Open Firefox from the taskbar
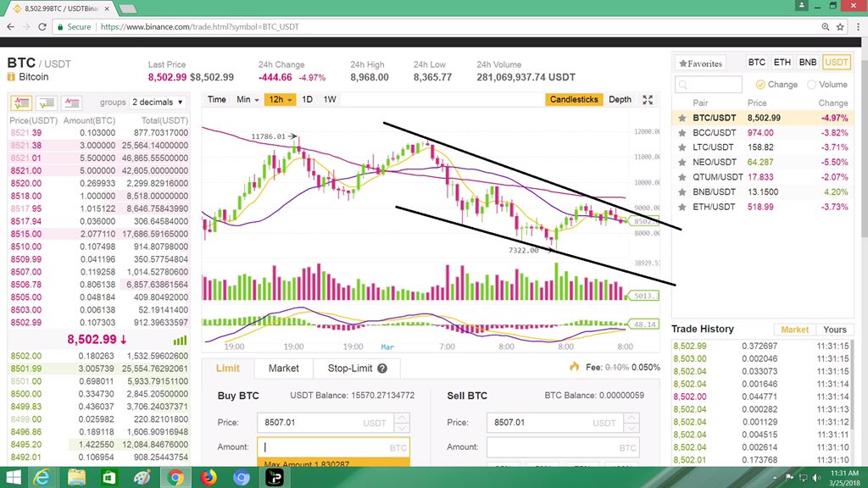 point(209,478)
